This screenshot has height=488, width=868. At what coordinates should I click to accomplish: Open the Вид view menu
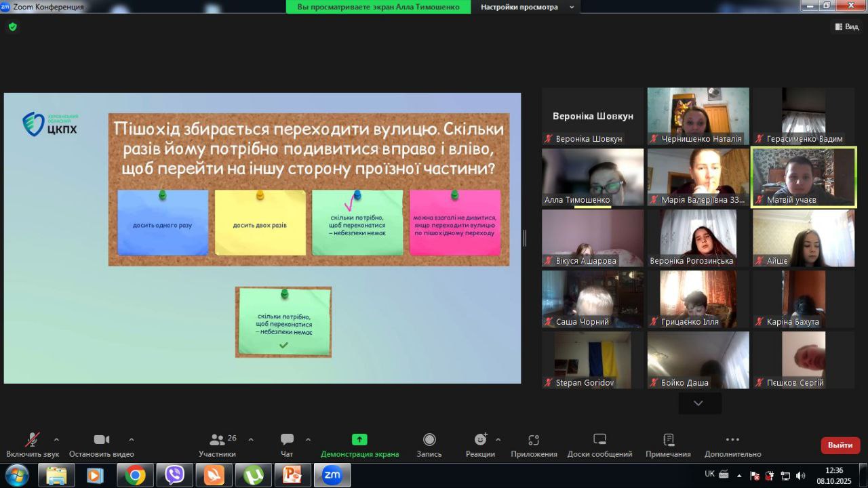click(846, 26)
